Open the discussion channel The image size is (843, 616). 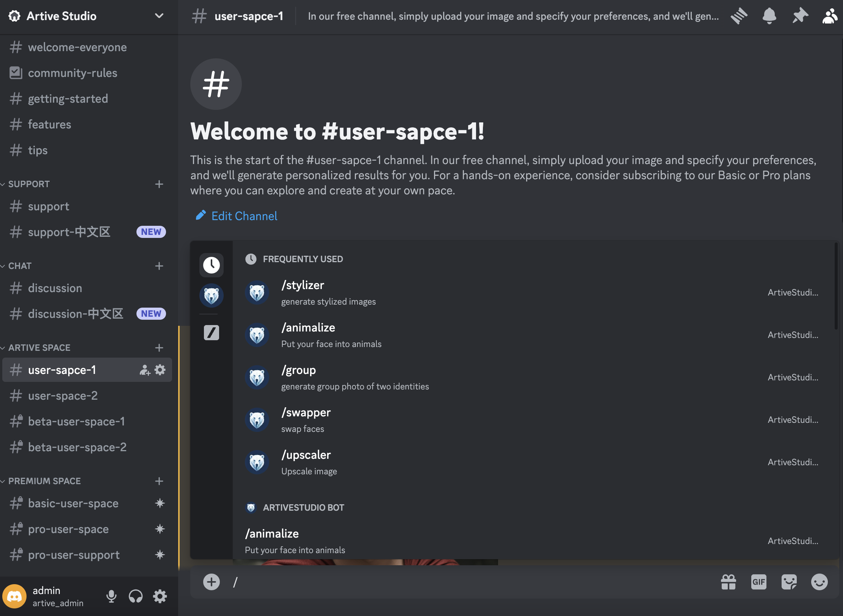point(87,288)
